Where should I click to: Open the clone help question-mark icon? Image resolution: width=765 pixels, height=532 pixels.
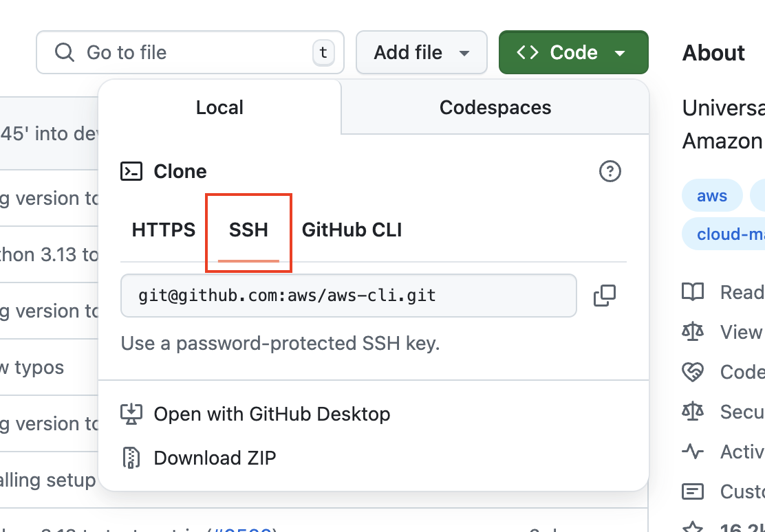pos(610,171)
